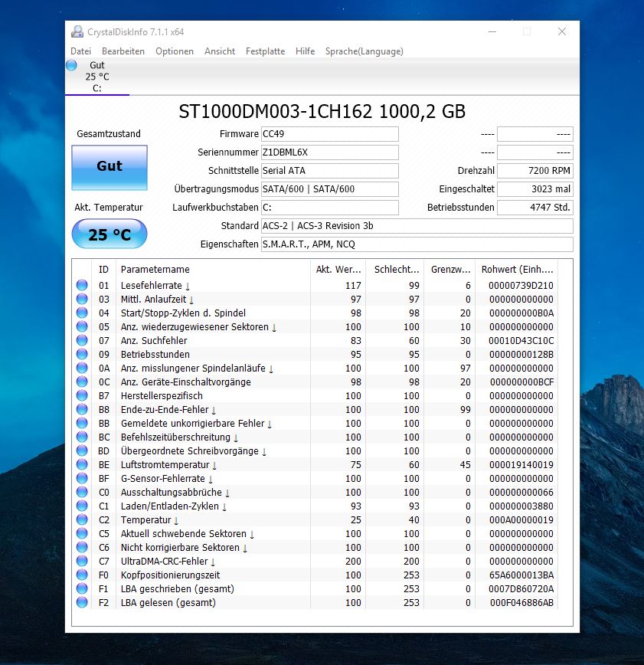Click the Betriebsstunden field 4747 Std.
This screenshot has width=644, height=665.
coord(535,208)
